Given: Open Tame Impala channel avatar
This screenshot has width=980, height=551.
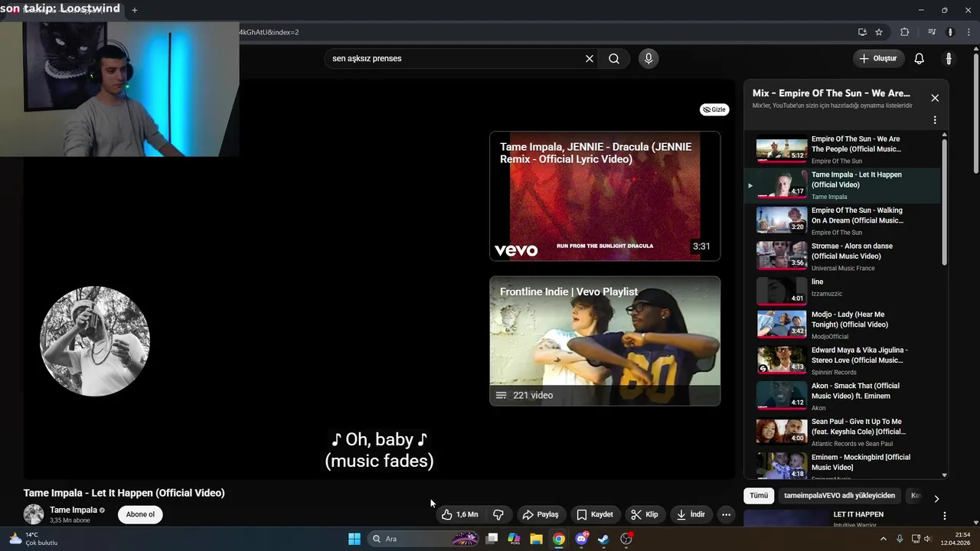Looking at the screenshot, I should 34,514.
